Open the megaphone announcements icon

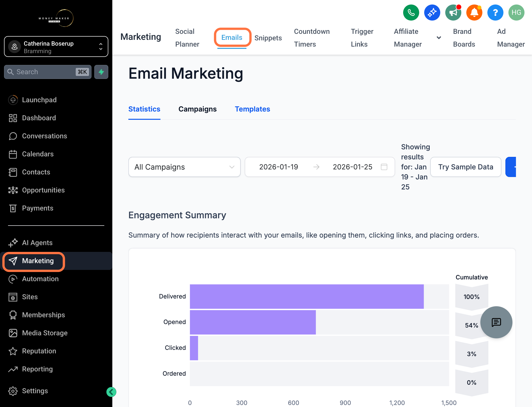[x=453, y=13]
